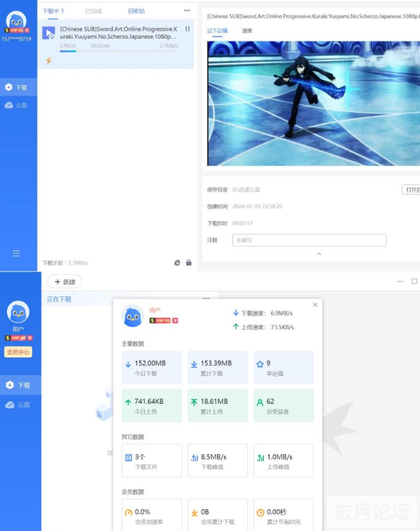Click the 打开目录 button
420x531 pixels.
(411, 190)
